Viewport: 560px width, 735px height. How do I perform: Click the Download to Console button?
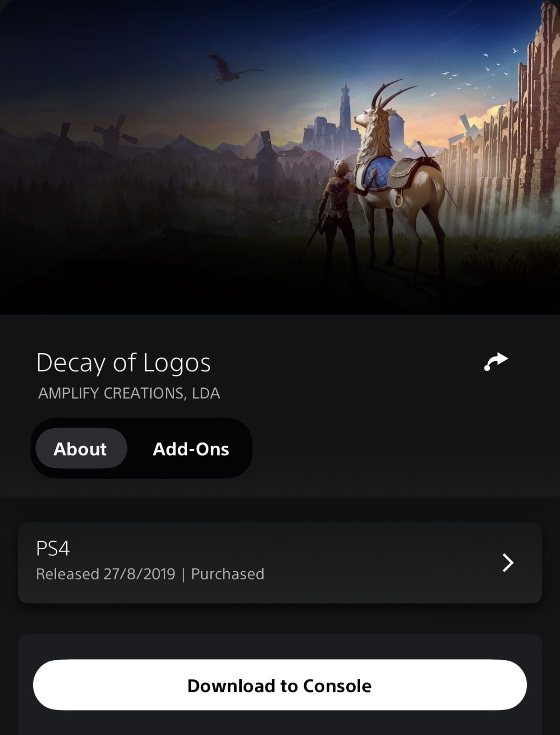[x=280, y=685]
